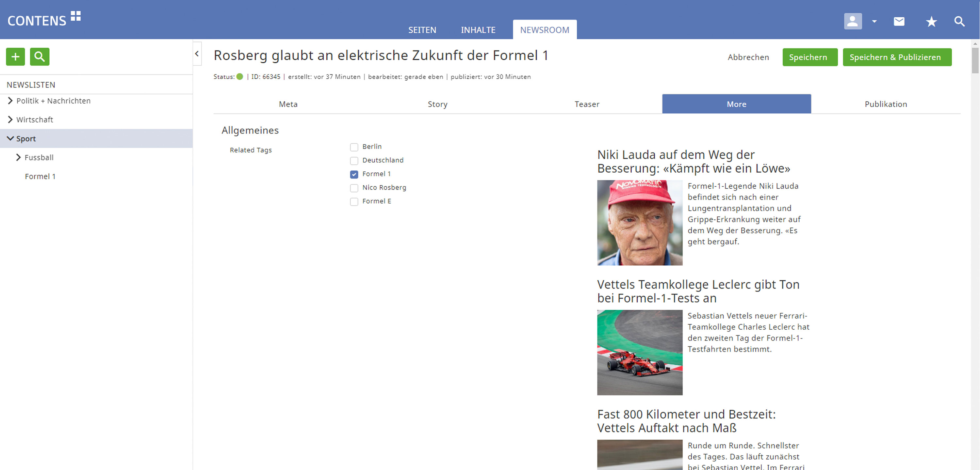The height and width of the screenshot is (470, 980).
Task: Collapse the Sport newslist node
Action: click(10, 138)
